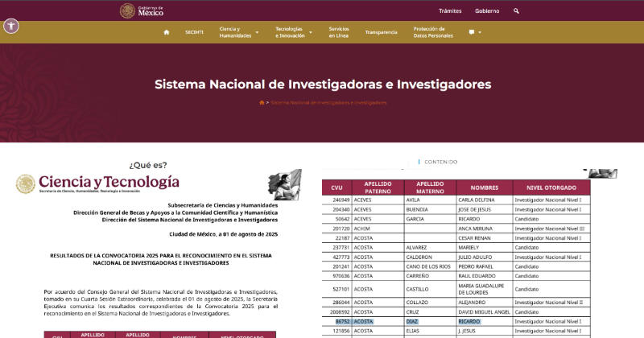Expand the Tecnologías e Innovación dropdown arrow
644x338 pixels.
click(x=311, y=32)
